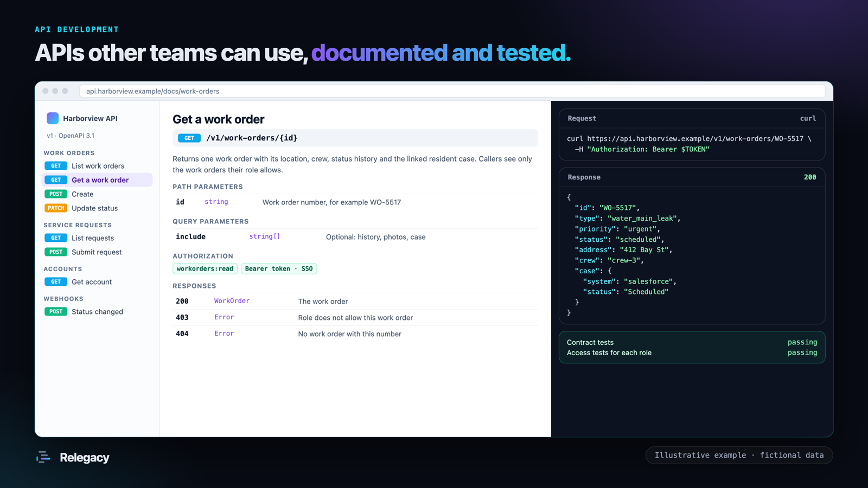Open the Create work order endpoint
868x488 pixels.
coord(97,194)
